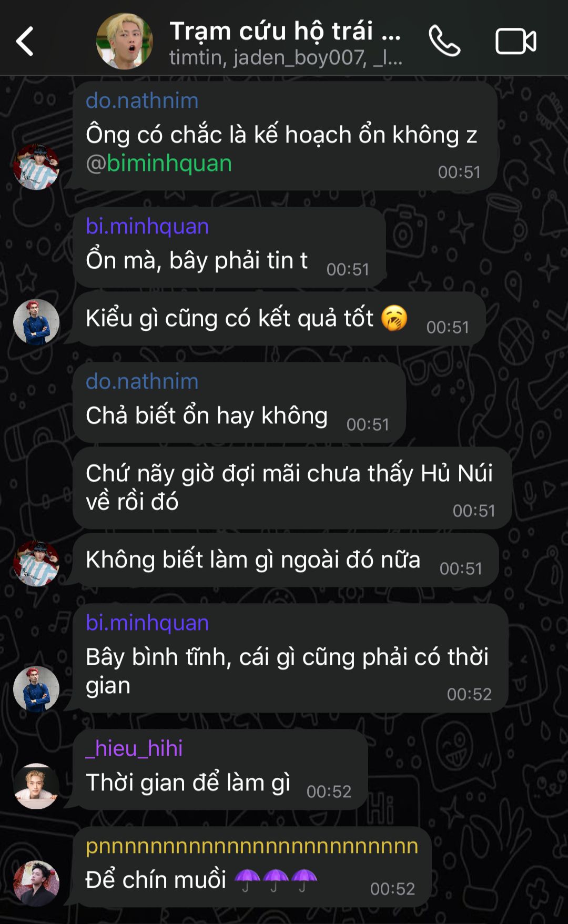Screen dimensions: 568x924
Task: Tap the yellow pnnnnnnnn sender name
Action: point(252,846)
